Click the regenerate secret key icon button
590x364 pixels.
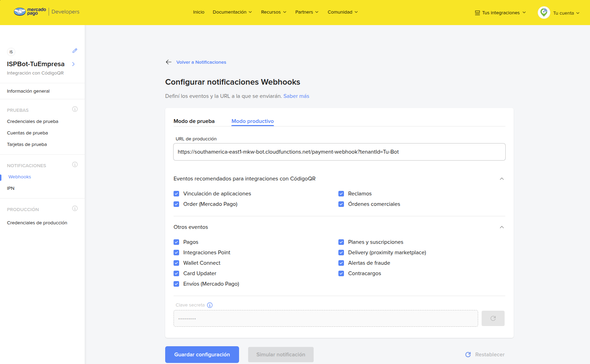(x=493, y=318)
